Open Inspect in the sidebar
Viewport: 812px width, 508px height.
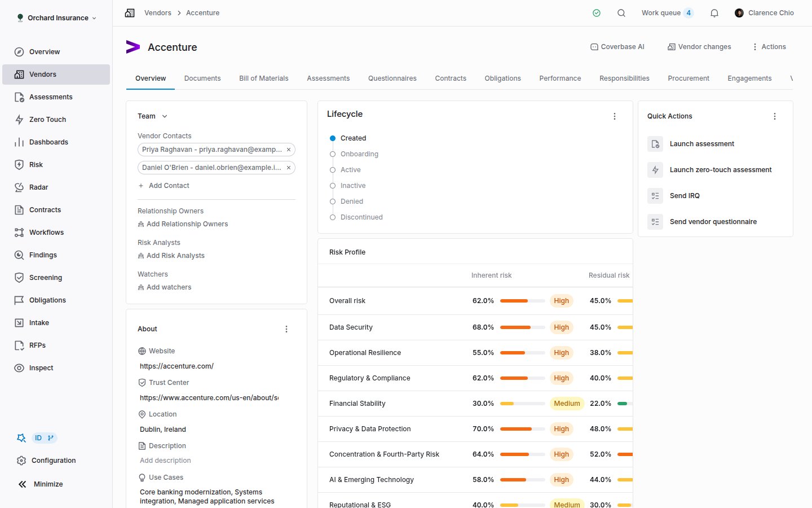pos(56,368)
